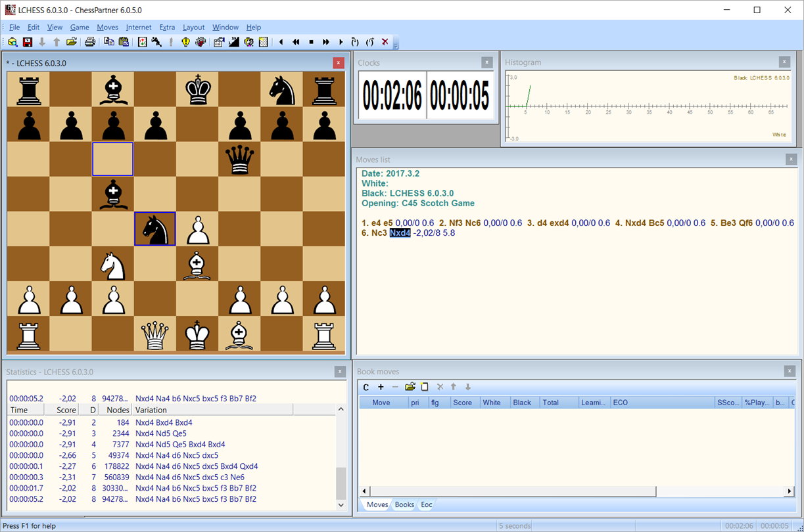Open the Internet menu
The image size is (804, 532).
(x=139, y=28)
